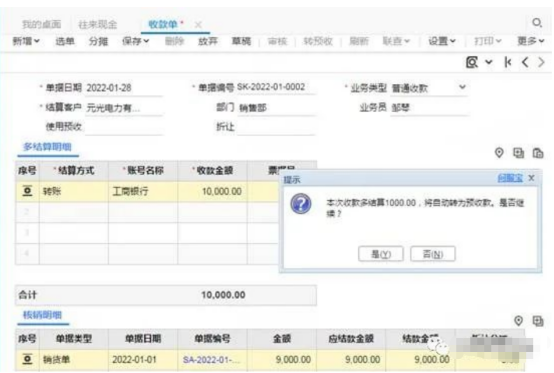This screenshot has width=554, height=373.
Task: Open the 更多 dropdown
Action: coord(531,41)
